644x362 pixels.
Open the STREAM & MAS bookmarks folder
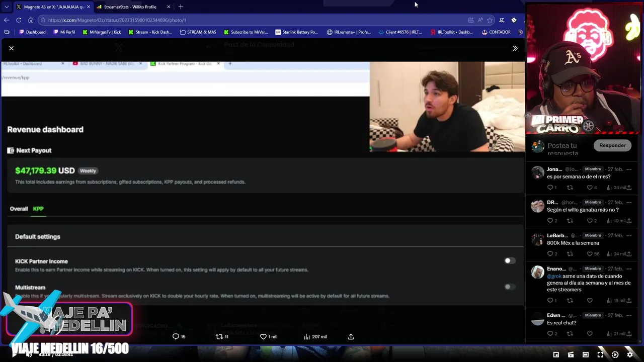[x=198, y=32]
